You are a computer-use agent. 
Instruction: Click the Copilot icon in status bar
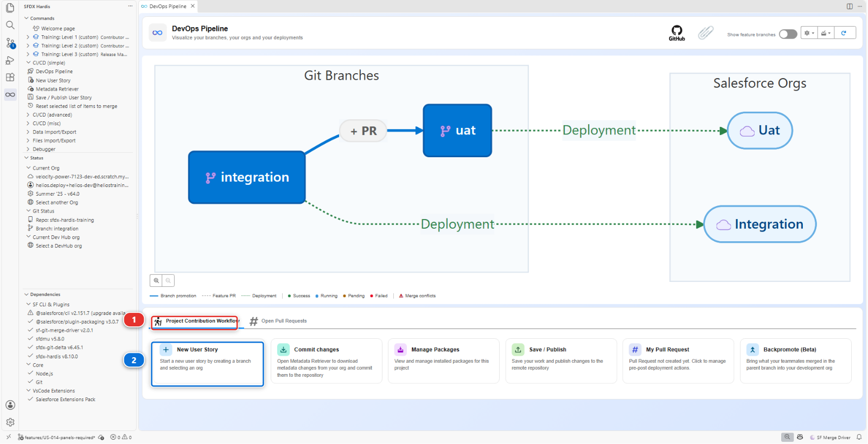pos(800,437)
